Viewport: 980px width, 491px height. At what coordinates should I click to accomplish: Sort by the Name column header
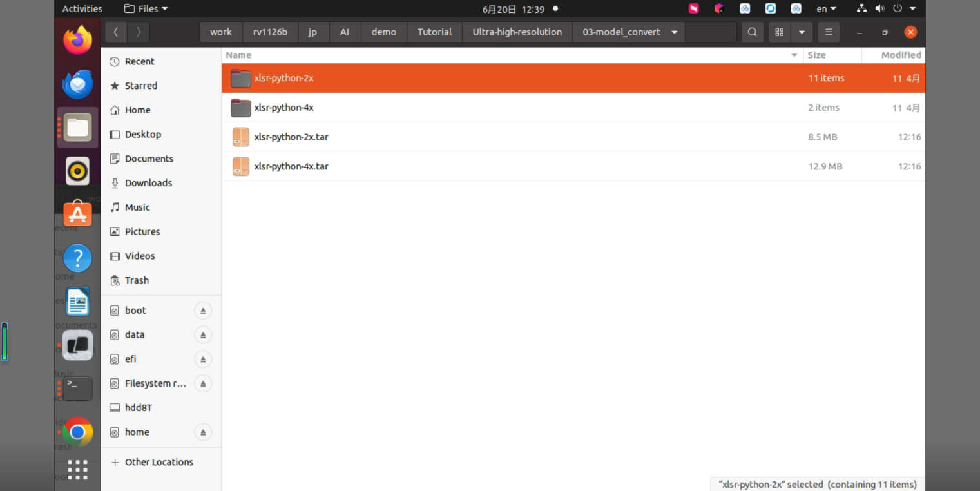512,55
